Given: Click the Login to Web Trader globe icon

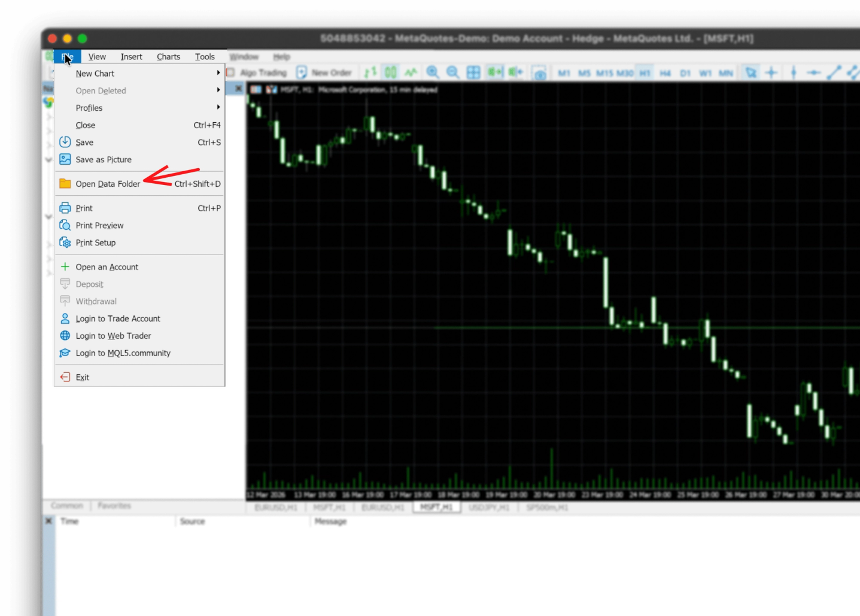Looking at the screenshot, I should 65,336.
